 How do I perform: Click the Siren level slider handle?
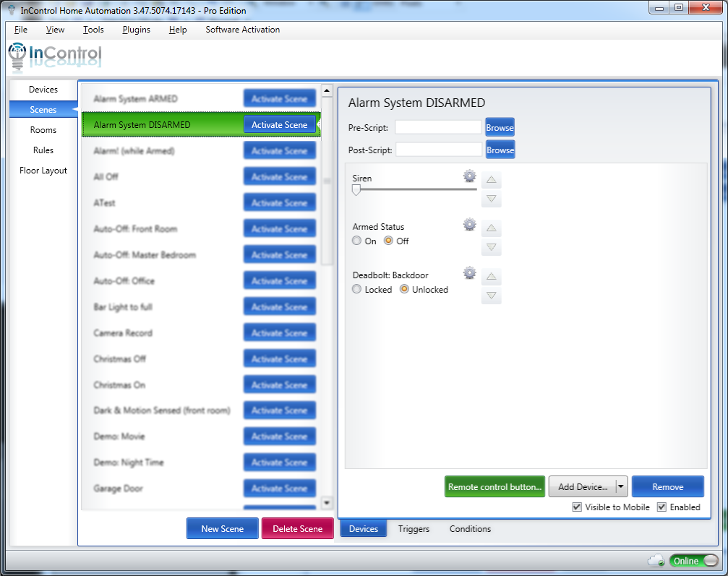(x=356, y=190)
